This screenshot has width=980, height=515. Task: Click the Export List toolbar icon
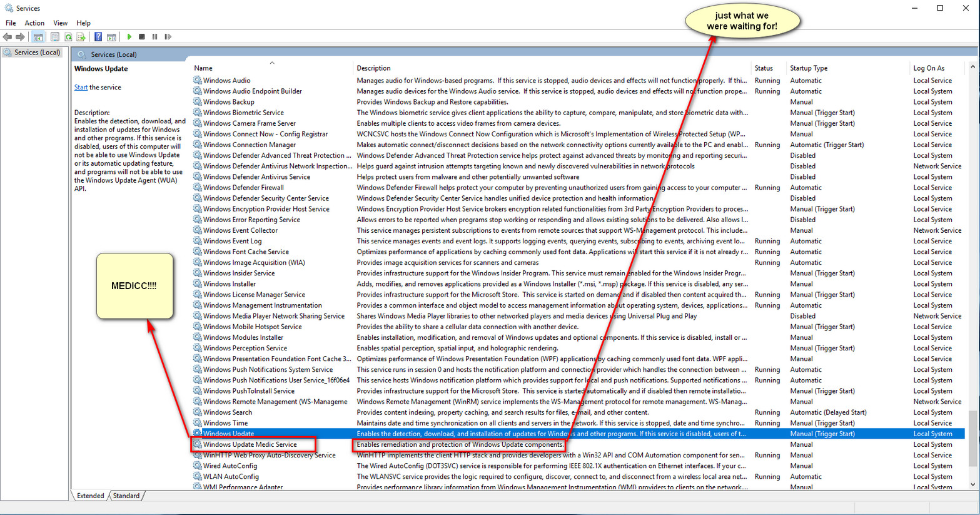pos(81,37)
